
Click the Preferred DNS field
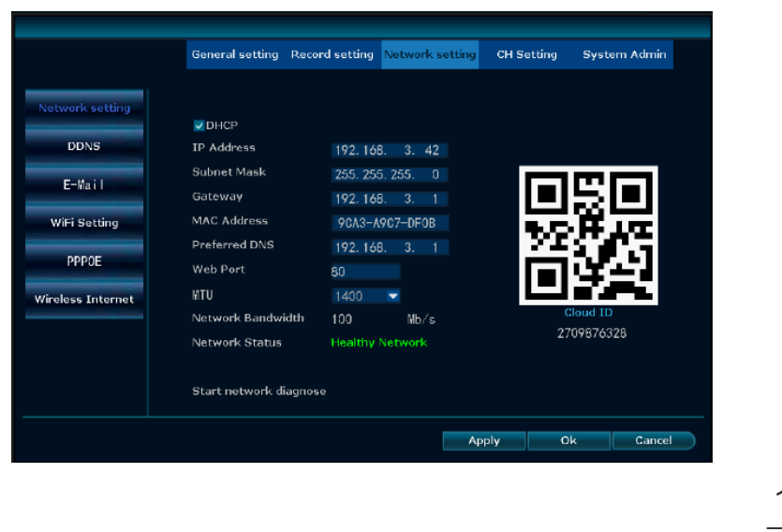pyautogui.click(x=390, y=247)
